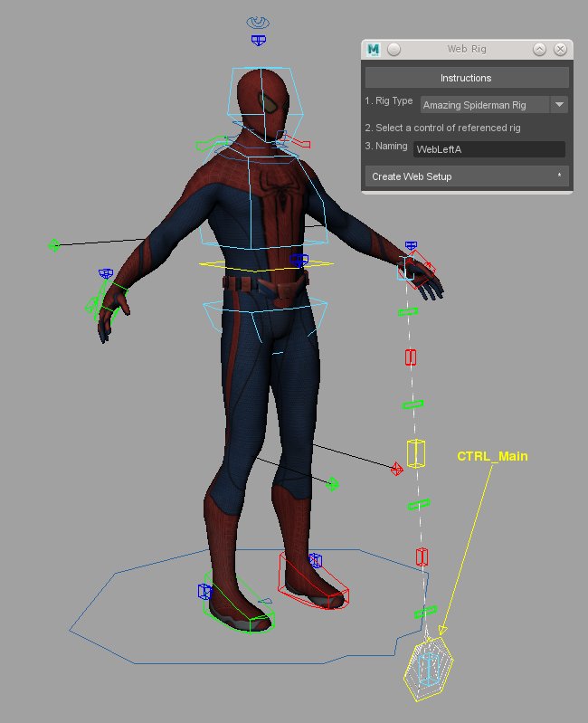
Task: Select the blue cube near right hand
Action: [106, 274]
